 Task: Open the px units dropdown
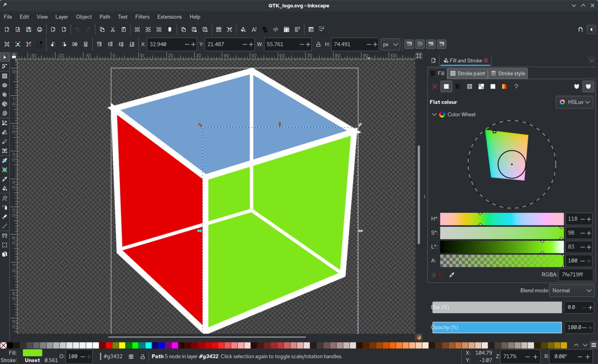[390, 44]
